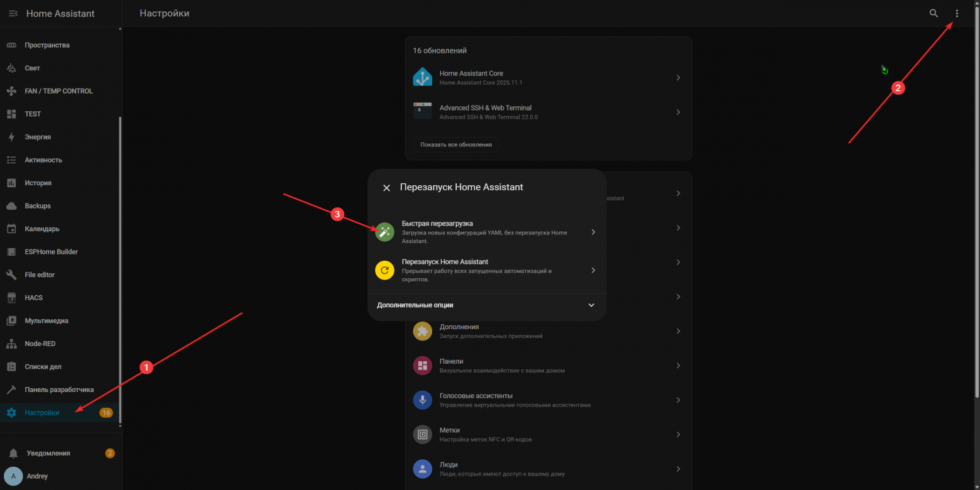Open the three-dot overflow menu
The width and height of the screenshot is (980, 490).
[x=957, y=13]
